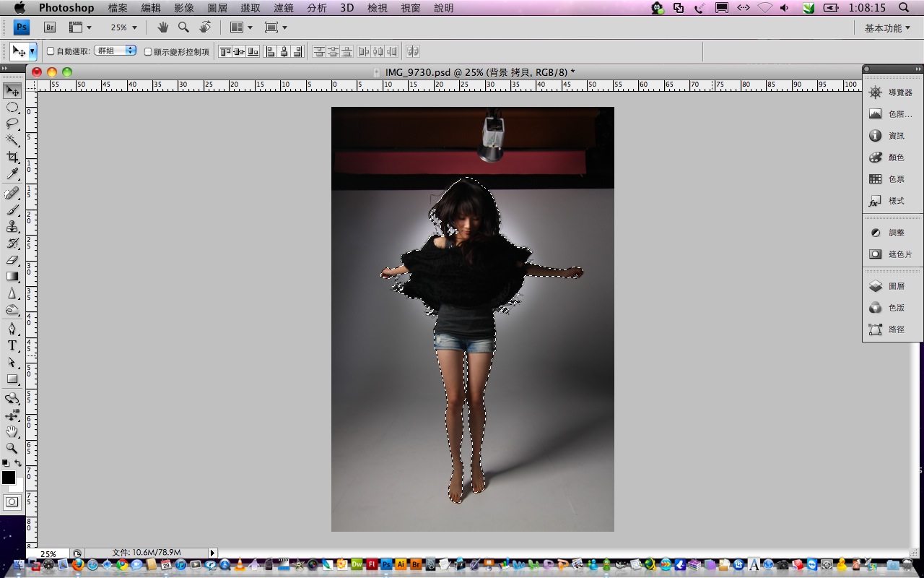
Task: Select the Lasso tool
Action: click(x=12, y=124)
